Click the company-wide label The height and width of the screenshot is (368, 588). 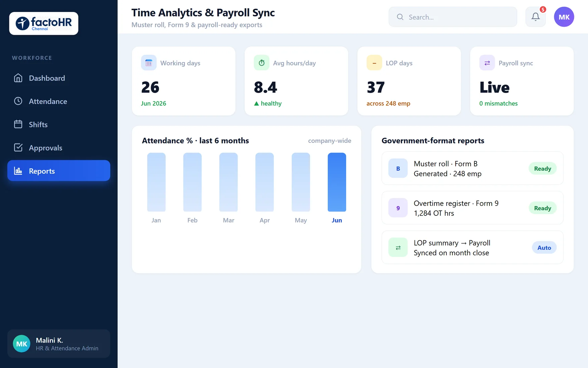point(329,141)
